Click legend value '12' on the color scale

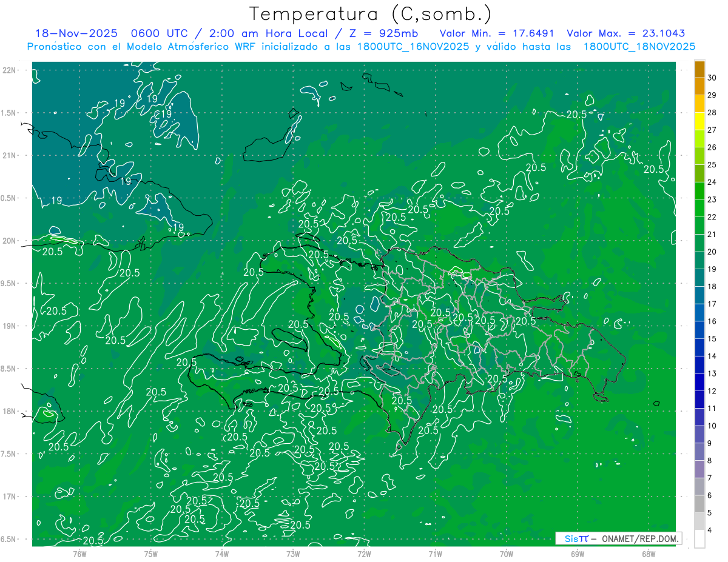click(712, 391)
